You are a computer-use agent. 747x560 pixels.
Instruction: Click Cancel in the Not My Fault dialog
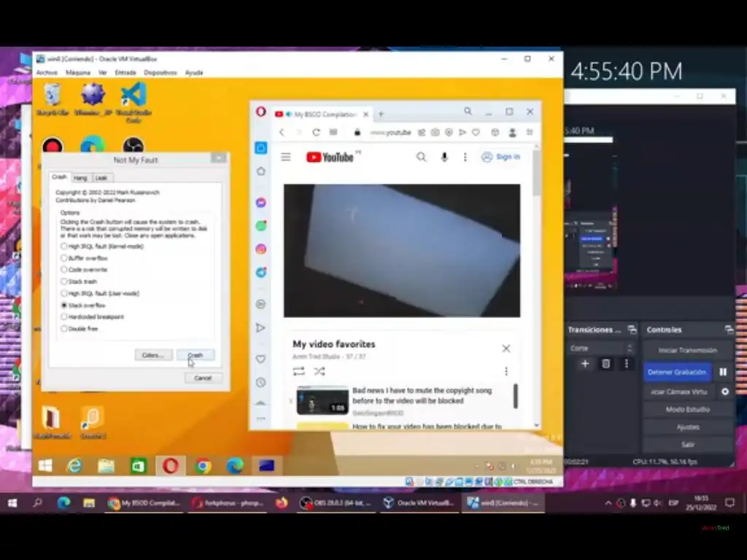(203, 378)
